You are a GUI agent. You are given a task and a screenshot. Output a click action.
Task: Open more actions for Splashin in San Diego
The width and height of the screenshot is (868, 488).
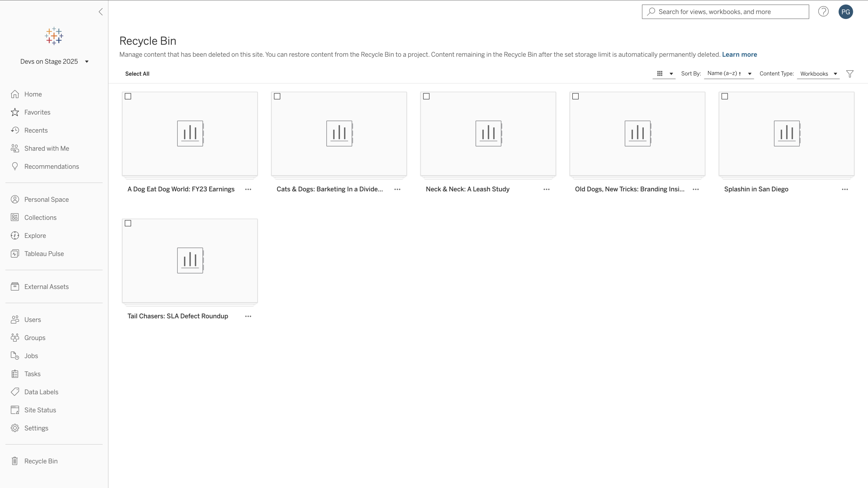(x=845, y=189)
